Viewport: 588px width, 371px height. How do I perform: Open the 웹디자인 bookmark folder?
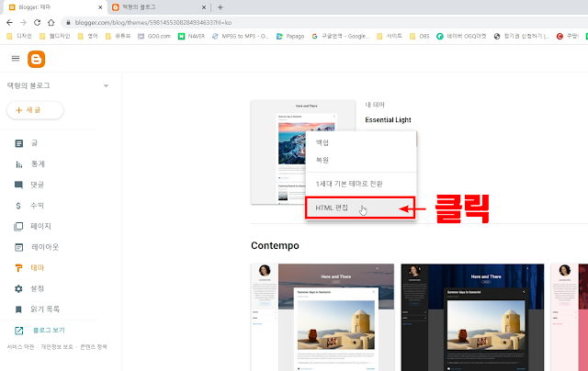[55, 37]
